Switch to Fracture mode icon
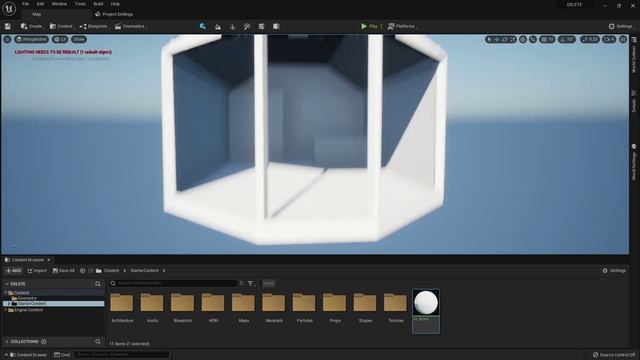 point(262,27)
